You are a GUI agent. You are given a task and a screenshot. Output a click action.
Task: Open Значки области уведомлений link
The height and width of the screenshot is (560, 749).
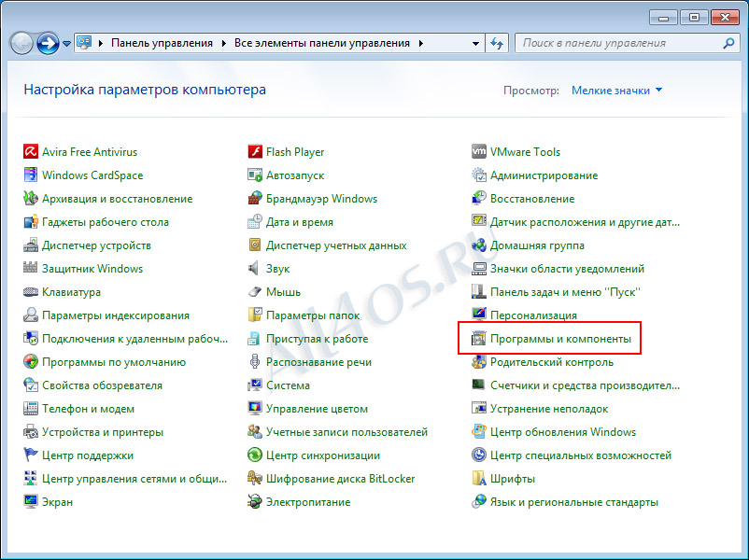tap(567, 268)
